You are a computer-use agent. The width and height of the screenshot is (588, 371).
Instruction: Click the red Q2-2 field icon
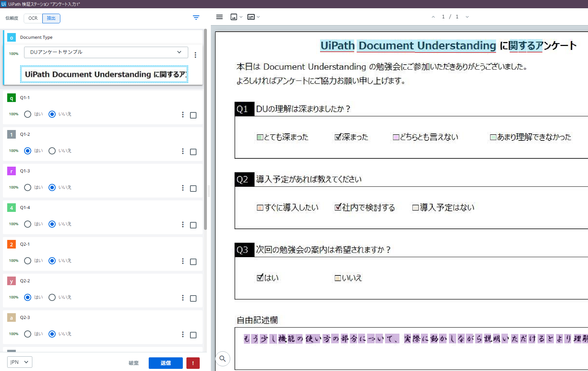click(11, 281)
